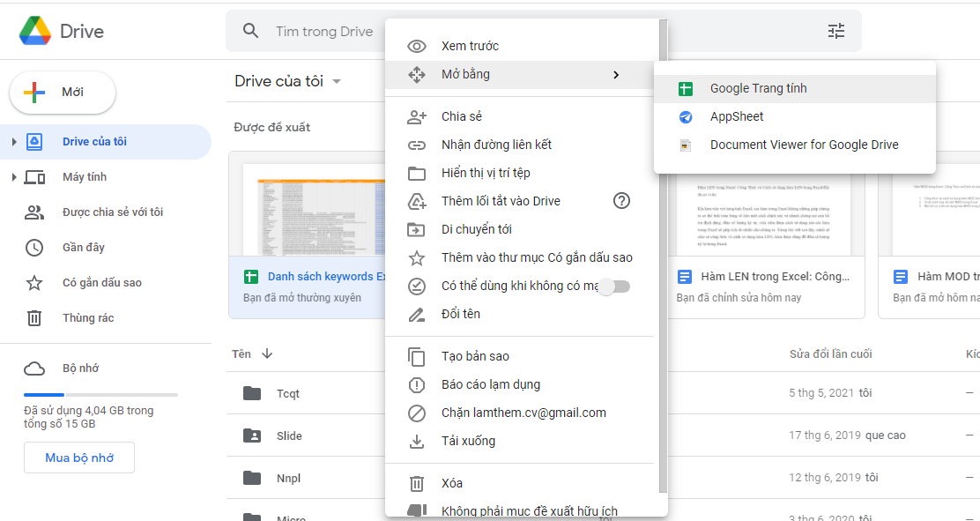This screenshot has height=521, width=980.
Task: Toggle Tên column sort arrow
Action: (x=267, y=354)
